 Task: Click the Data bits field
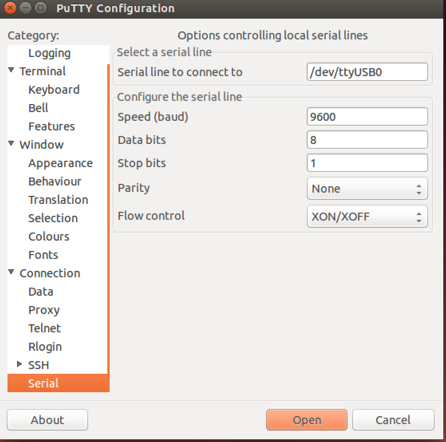(x=367, y=140)
